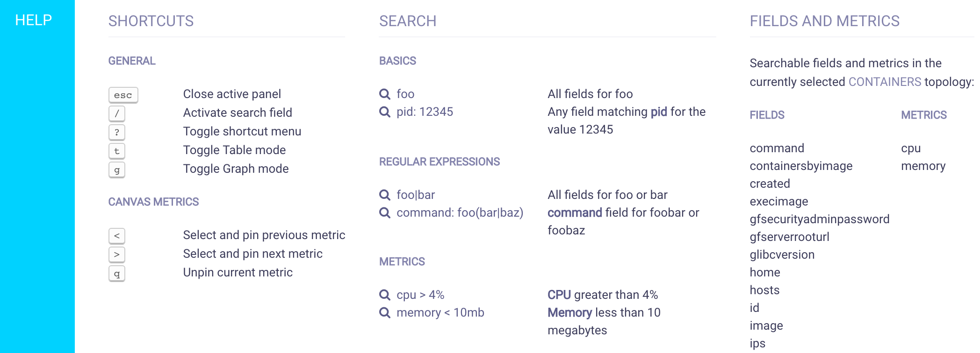Screen dimensions: 980x353
Task: Click the search icon beside foo
Action: [x=385, y=94]
